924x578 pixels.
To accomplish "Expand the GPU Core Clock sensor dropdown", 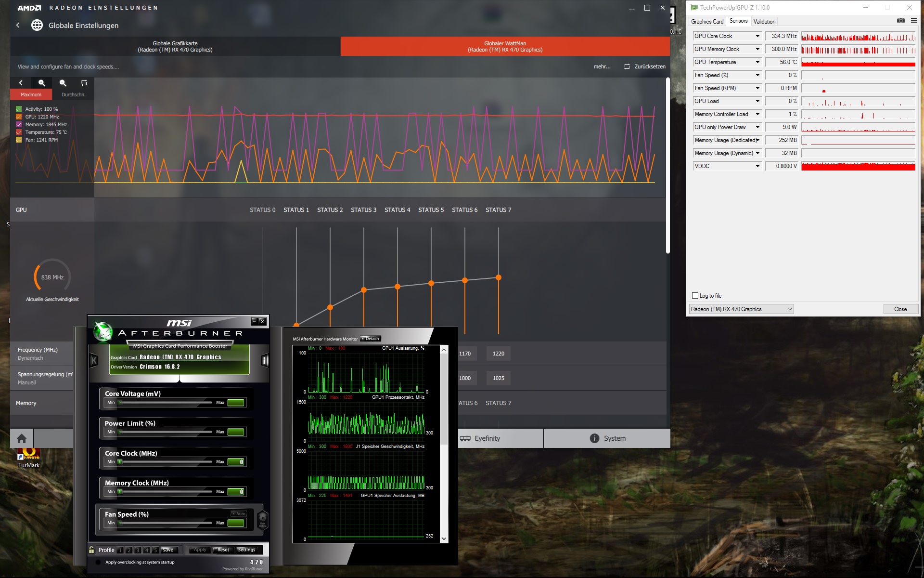I will (757, 36).
